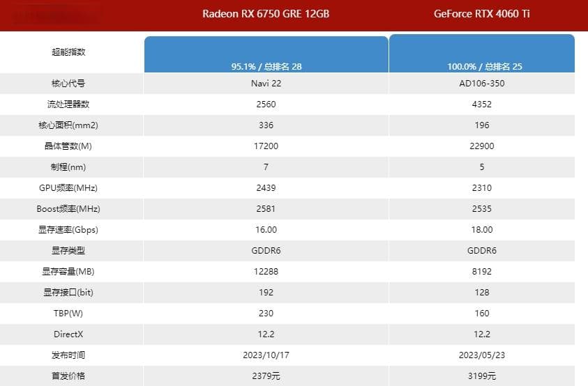The width and height of the screenshot is (588, 386).
Task: Select the 2560 stream processors value
Action: click(266, 105)
